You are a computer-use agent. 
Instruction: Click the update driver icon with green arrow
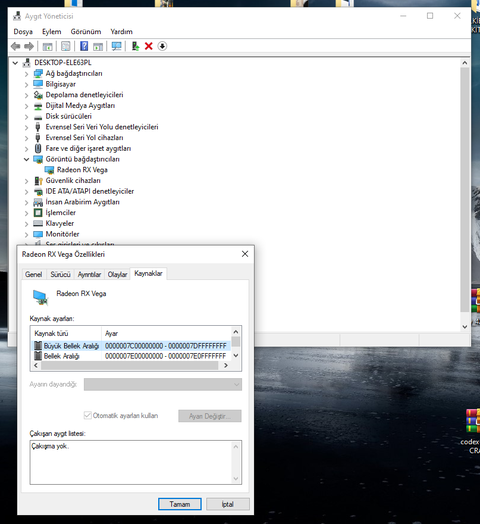point(135,46)
